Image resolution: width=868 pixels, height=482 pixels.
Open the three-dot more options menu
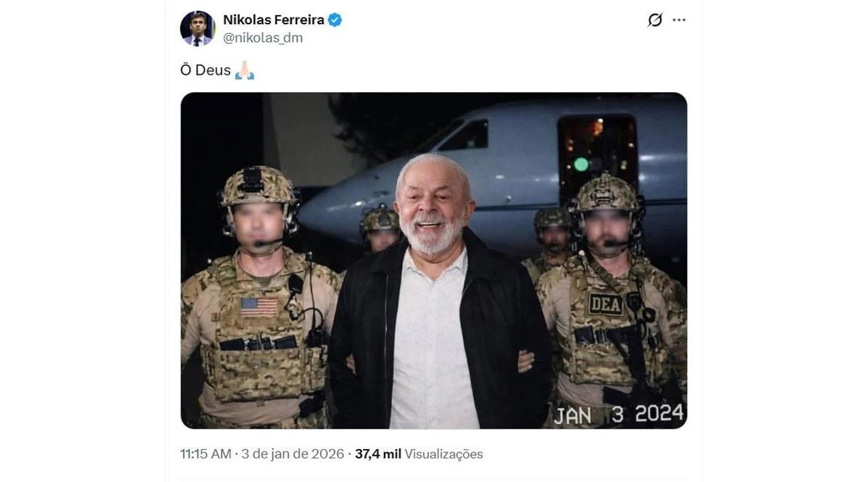pyautogui.click(x=679, y=20)
